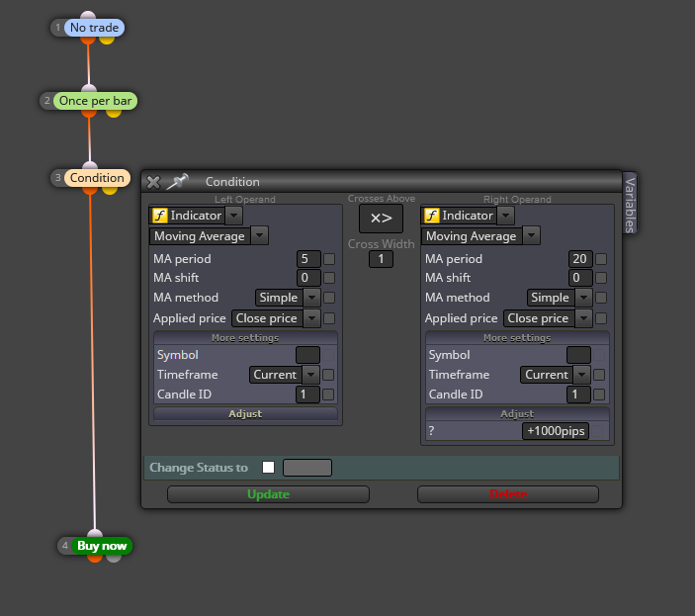
Task: Open right Timeframe Current dropdown
Action: (582, 375)
